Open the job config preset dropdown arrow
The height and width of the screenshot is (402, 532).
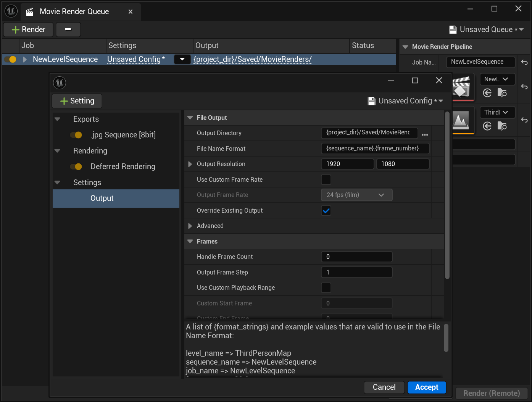pos(182,59)
